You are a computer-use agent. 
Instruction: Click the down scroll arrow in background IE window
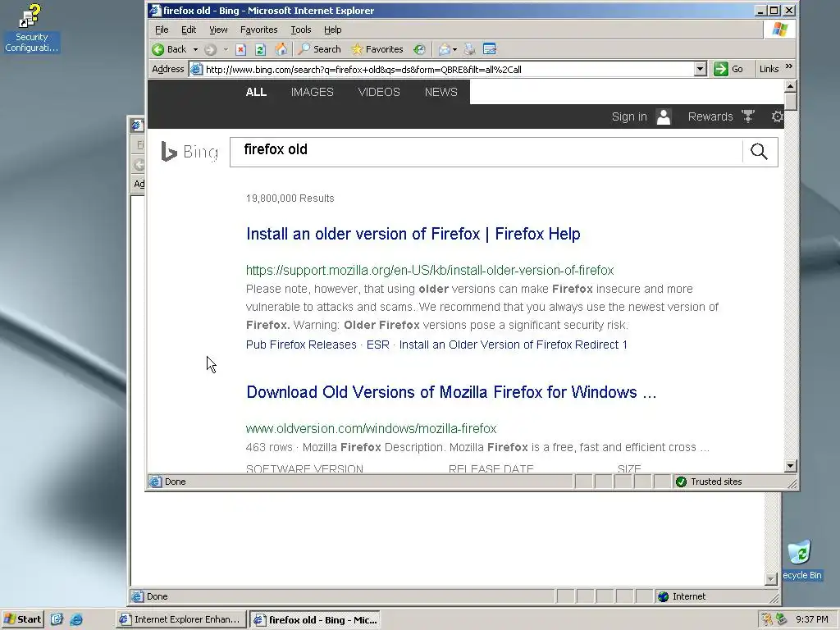770,578
